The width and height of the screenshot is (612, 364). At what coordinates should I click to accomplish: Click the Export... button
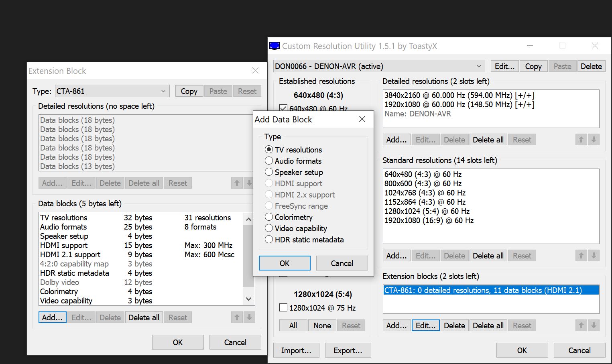click(348, 350)
